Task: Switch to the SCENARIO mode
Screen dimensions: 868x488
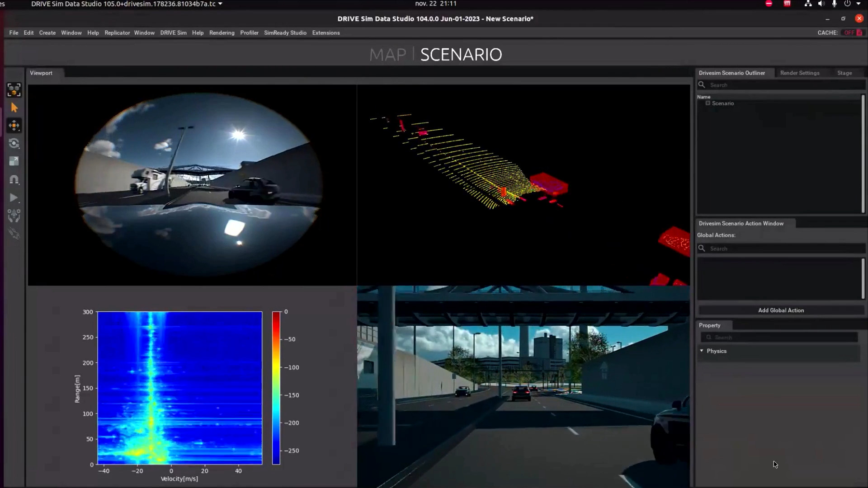Action: click(x=461, y=55)
